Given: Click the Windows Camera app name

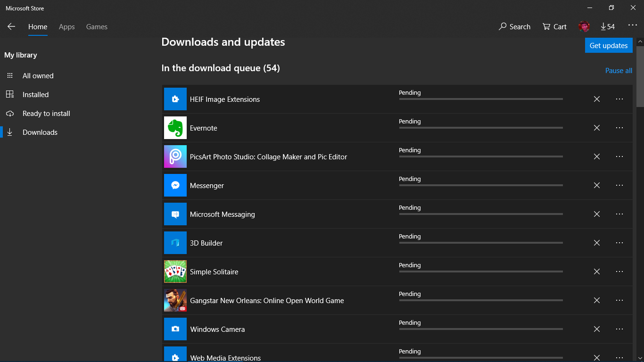Looking at the screenshot, I should [217, 329].
